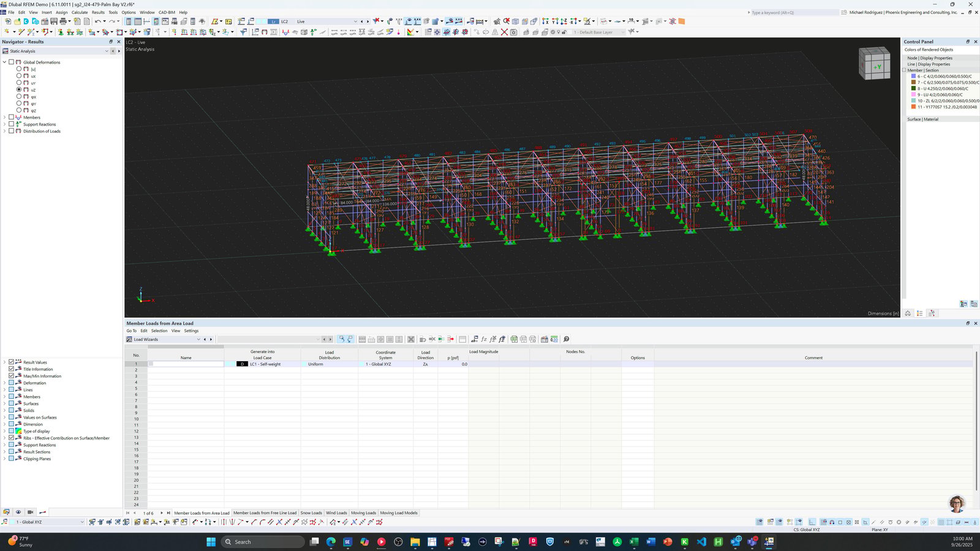Open the table's Settings menu
This screenshot has height=551, width=980.
click(x=191, y=331)
